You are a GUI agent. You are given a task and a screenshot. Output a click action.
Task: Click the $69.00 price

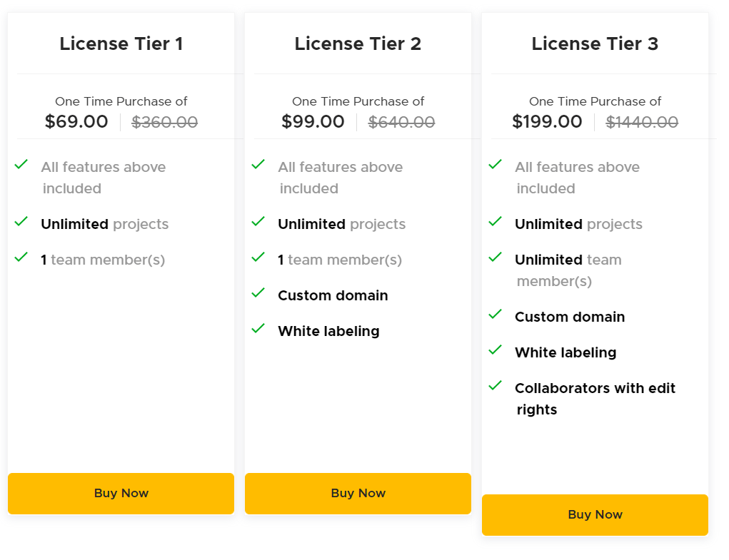(76, 122)
